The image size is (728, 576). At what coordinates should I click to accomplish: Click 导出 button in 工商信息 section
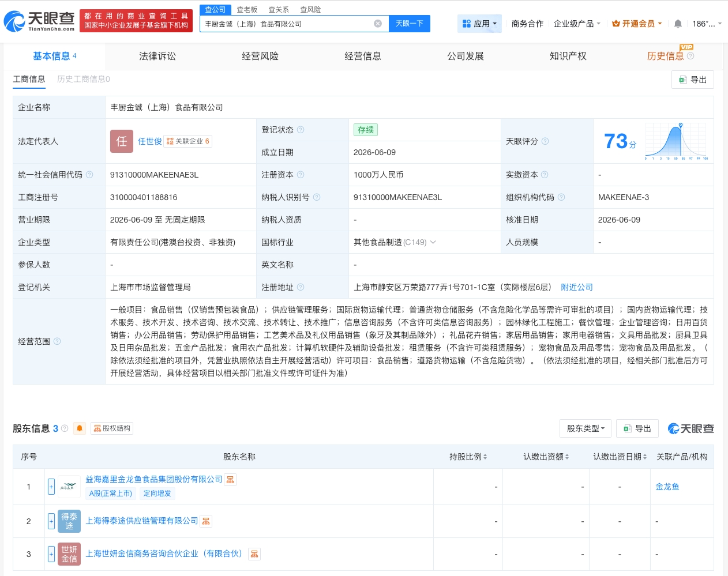[693, 80]
